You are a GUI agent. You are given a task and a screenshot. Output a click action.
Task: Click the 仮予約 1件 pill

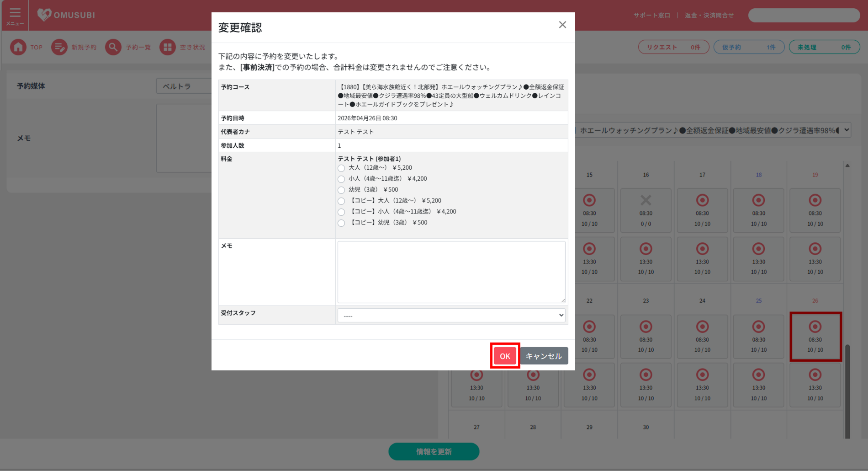click(749, 47)
